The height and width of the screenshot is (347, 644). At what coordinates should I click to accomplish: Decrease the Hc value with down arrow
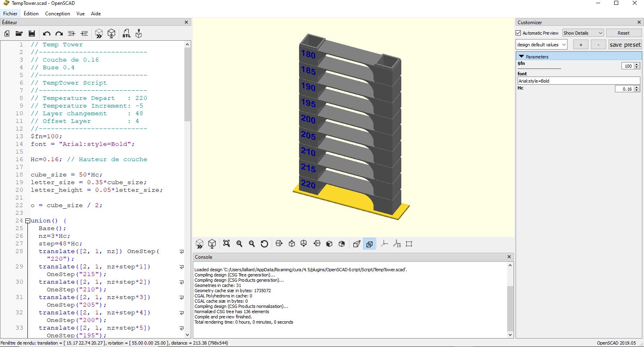pos(637,91)
